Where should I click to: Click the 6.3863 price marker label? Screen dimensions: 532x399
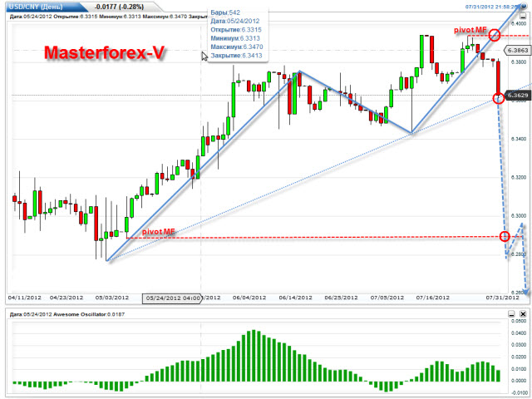[x=517, y=50]
